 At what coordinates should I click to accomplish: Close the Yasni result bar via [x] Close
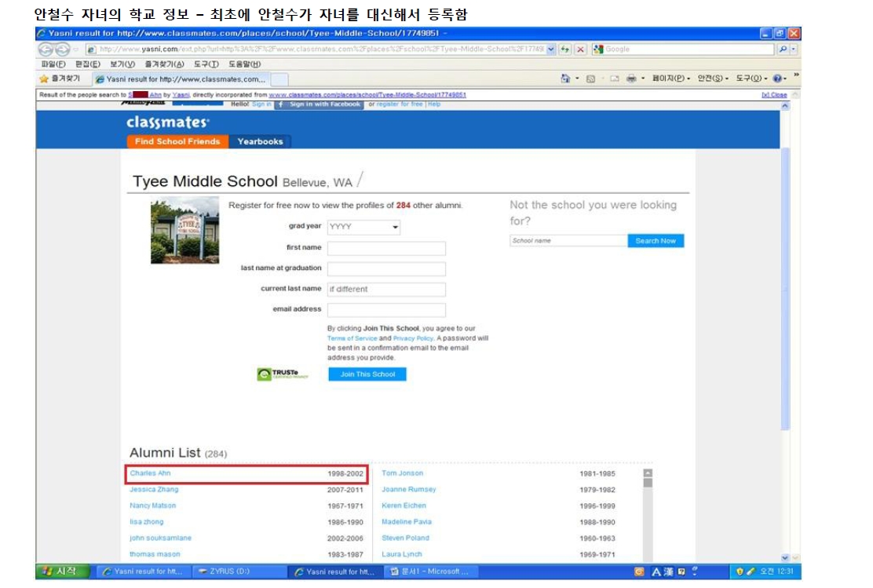774,95
